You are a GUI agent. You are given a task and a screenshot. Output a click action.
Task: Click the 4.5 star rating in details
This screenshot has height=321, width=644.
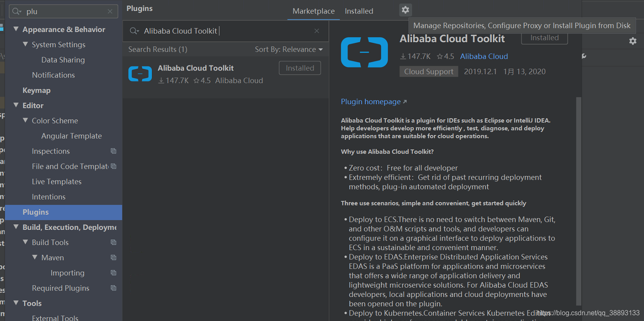[445, 56]
